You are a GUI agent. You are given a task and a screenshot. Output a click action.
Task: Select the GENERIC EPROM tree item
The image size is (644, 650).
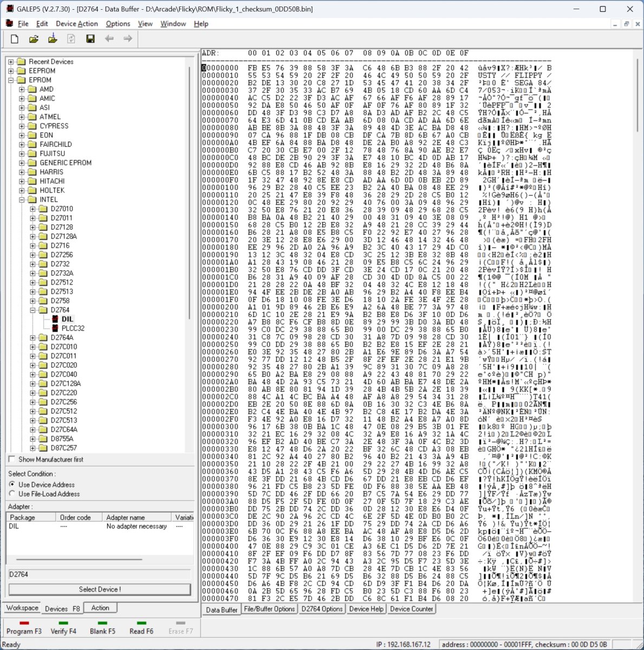coord(66,162)
